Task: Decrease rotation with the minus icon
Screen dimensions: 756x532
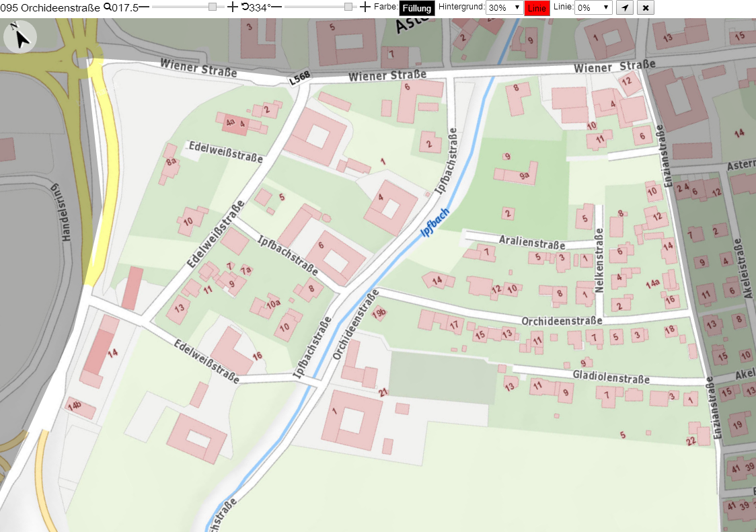Action: click(x=276, y=7)
